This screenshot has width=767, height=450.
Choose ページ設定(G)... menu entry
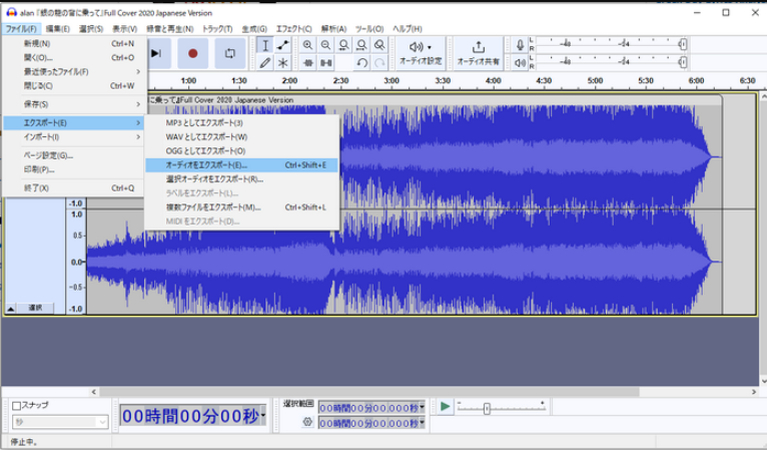[x=74, y=156]
